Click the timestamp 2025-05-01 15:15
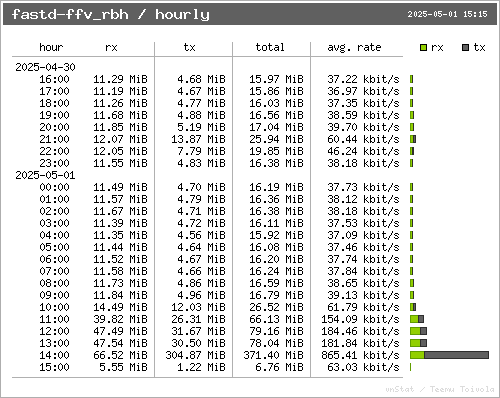Screen dimensions: 500x398 [x=447, y=14]
